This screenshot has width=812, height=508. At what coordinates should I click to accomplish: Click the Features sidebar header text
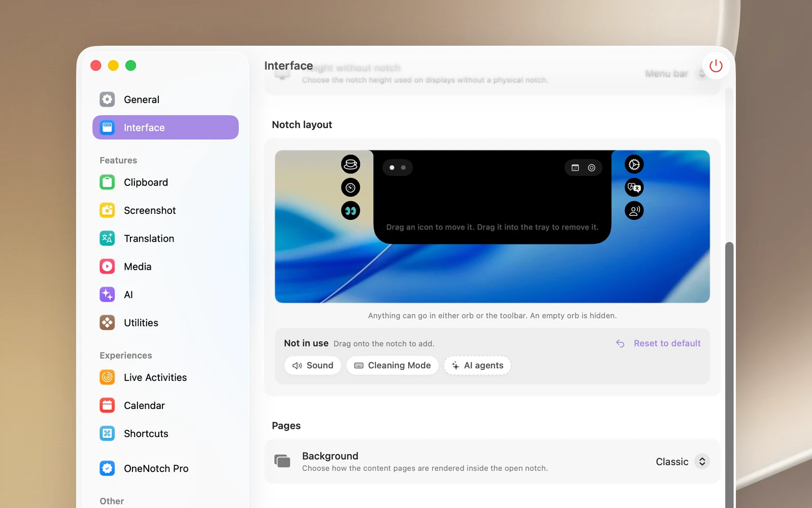[118, 161]
